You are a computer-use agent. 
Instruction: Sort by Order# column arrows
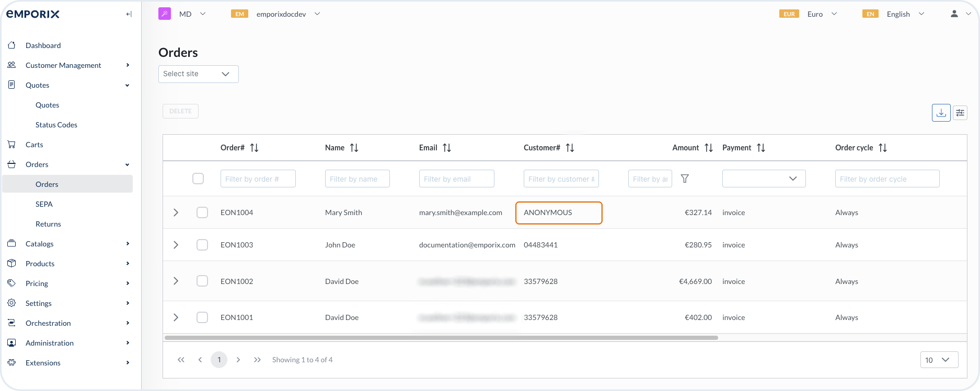coord(255,148)
